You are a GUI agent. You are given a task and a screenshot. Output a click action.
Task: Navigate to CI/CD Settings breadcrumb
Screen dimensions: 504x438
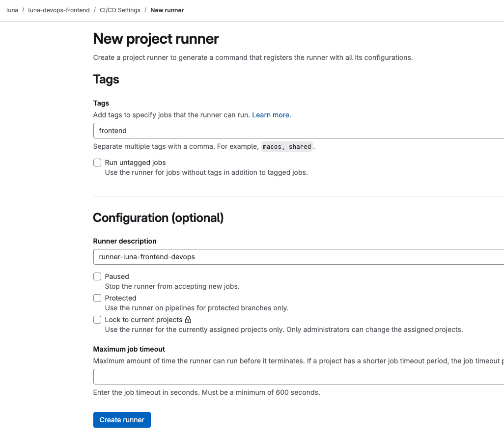tap(120, 10)
